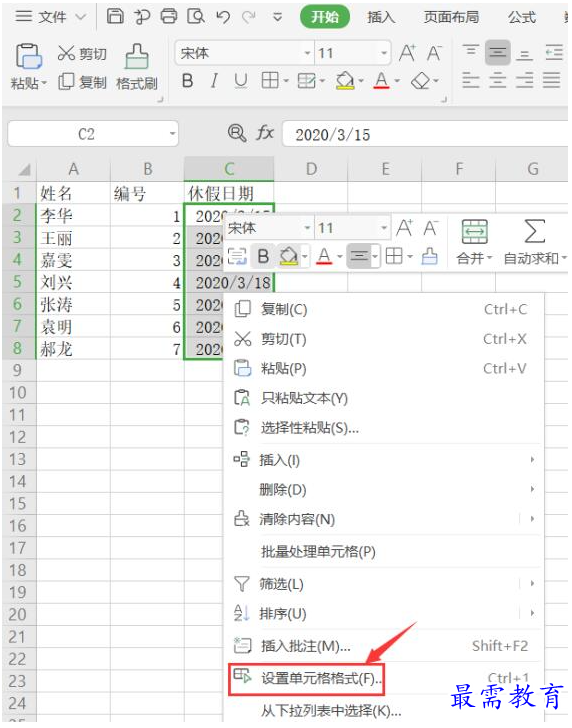Image resolution: width=572 pixels, height=728 pixels.
Task: Decrease font size in the ribbon
Action: click(434, 53)
